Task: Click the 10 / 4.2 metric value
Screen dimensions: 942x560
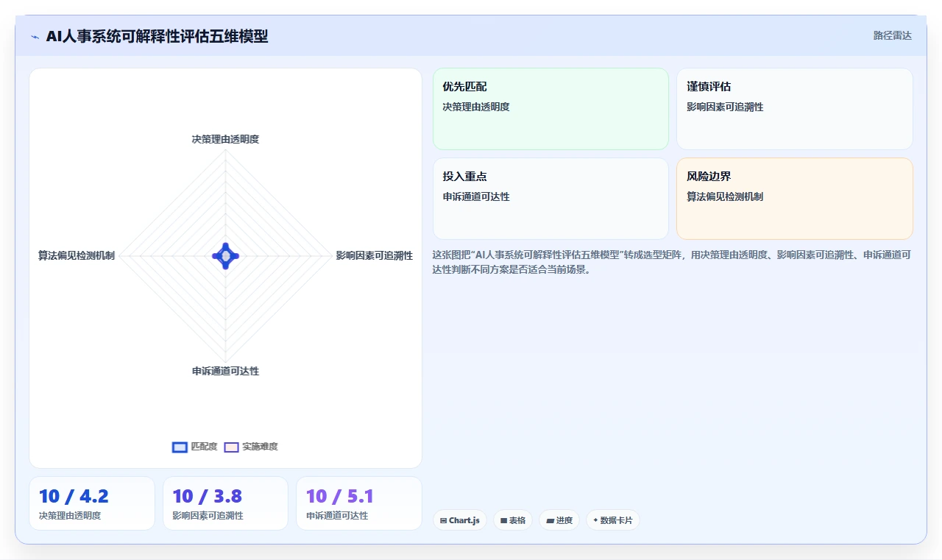Action: click(x=74, y=497)
